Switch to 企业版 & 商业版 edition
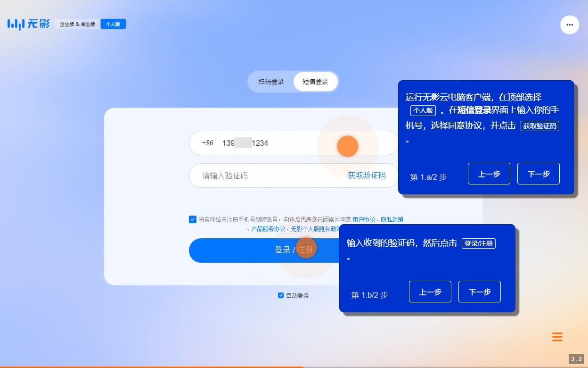 tap(77, 23)
